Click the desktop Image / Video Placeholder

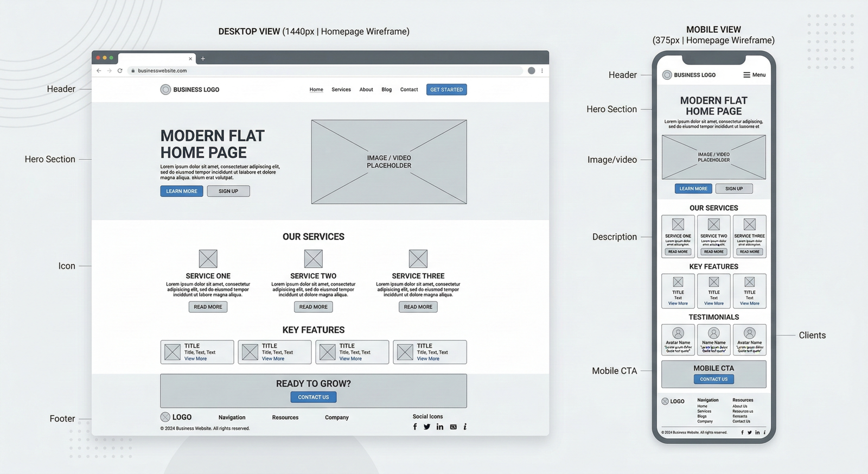[x=389, y=162]
